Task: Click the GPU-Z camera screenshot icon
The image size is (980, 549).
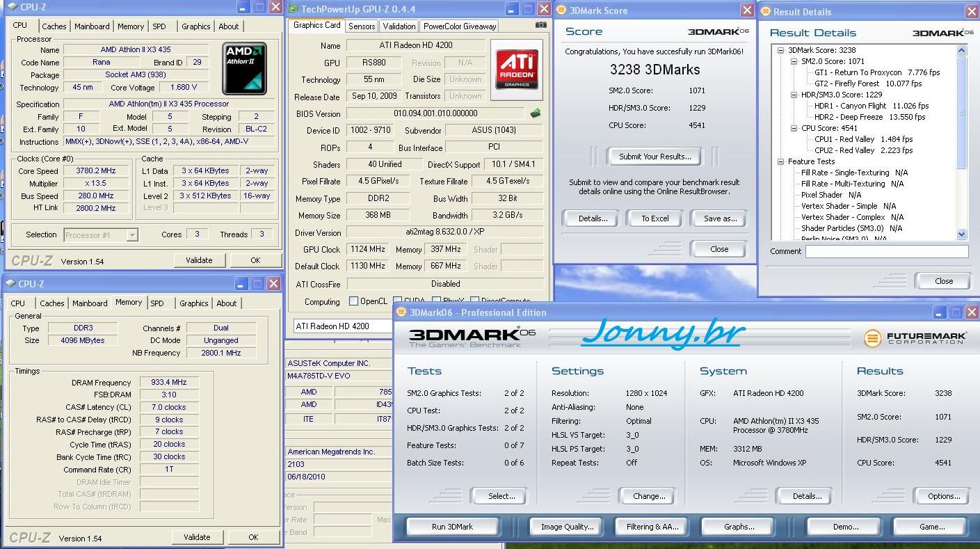Action: [x=540, y=25]
